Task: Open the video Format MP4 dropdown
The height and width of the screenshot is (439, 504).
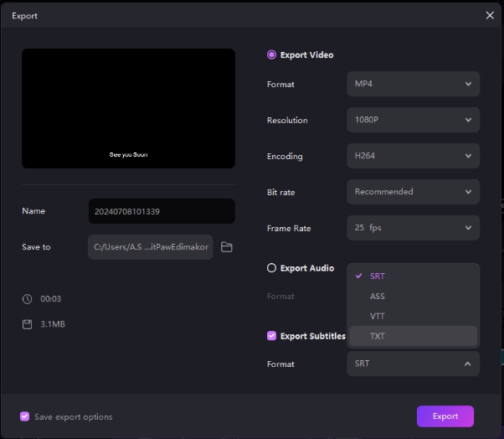Action: point(413,84)
